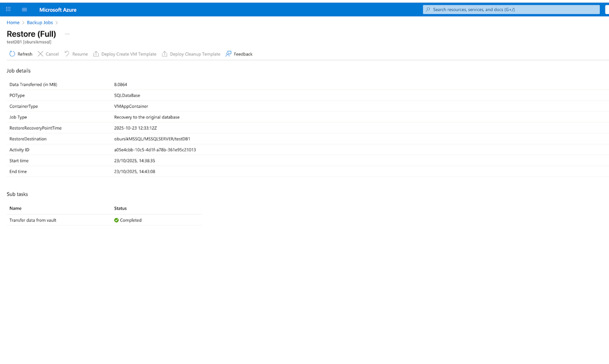
Task: Select Deploy Create VM Template
Action: coord(124,54)
